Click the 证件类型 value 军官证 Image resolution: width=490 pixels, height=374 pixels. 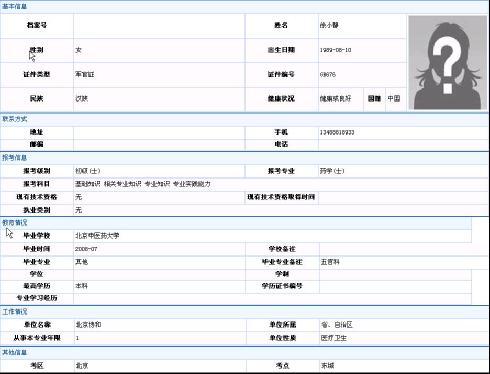85,74
